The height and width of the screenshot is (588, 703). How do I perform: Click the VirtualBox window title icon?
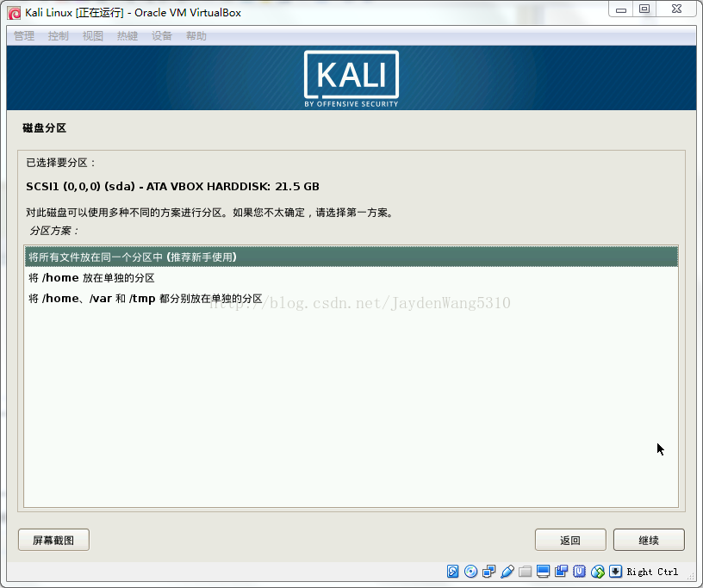(x=14, y=13)
